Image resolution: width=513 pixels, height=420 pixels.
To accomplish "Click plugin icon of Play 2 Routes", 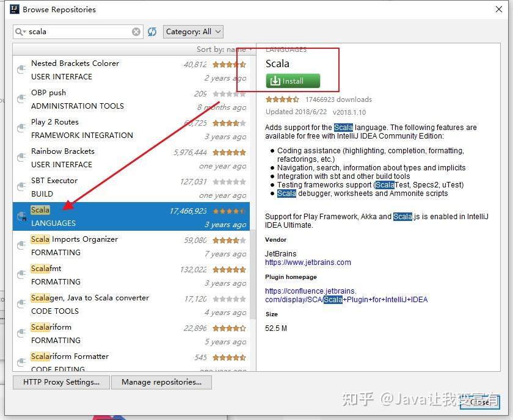I will 21,128.
